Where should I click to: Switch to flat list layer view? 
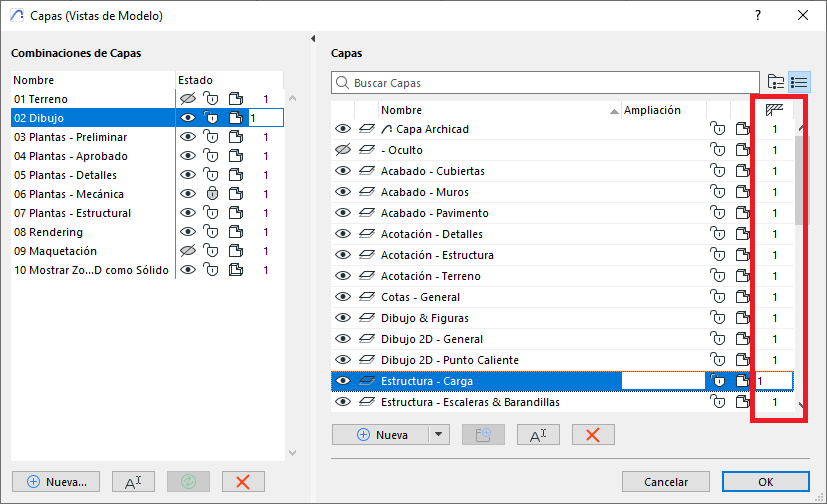pyautogui.click(x=799, y=83)
